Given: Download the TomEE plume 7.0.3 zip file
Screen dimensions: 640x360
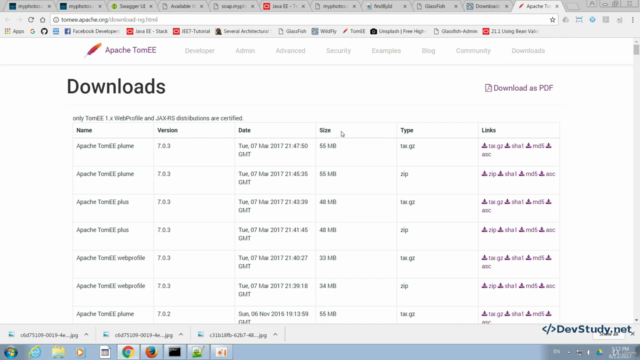Looking at the screenshot, I should coord(489,174).
